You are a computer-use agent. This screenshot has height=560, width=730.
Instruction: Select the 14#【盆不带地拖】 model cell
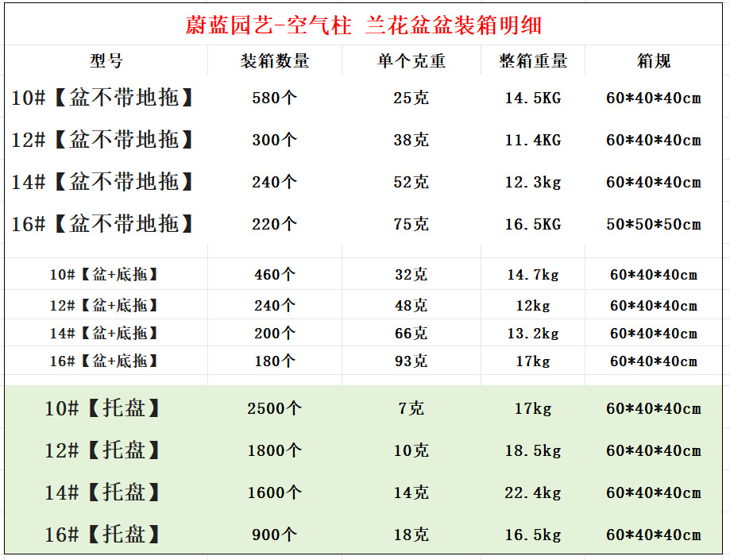102,182
